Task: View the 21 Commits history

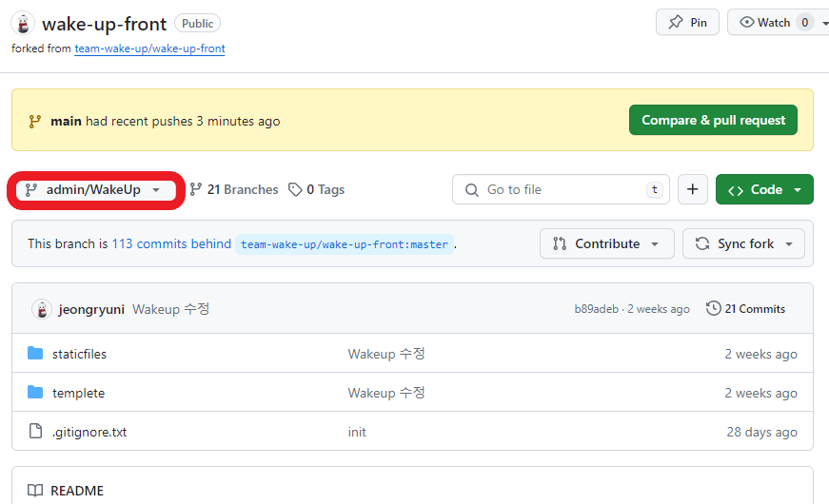Action: pyautogui.click(x=745, y=308)
